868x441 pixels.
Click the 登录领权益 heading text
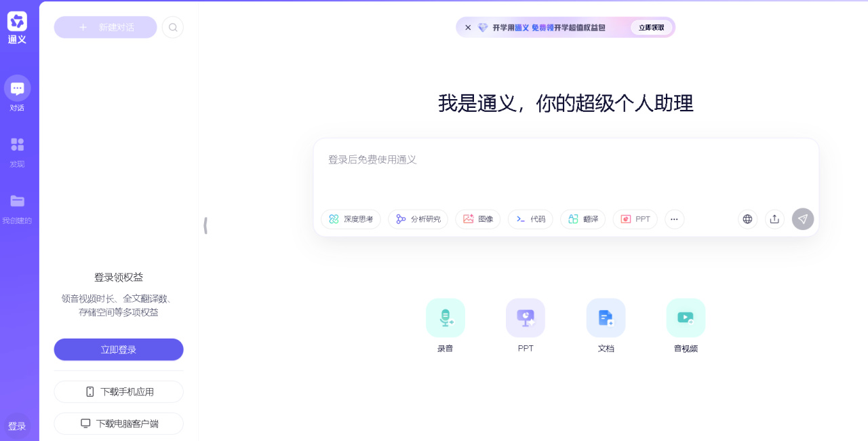coord(119,277)
